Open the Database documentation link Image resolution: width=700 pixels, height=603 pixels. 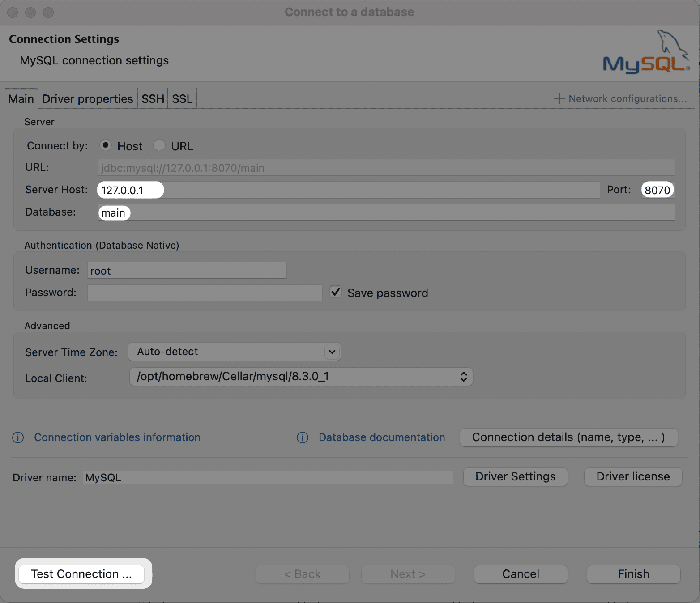pyautogui.click(x=382, y=437)
